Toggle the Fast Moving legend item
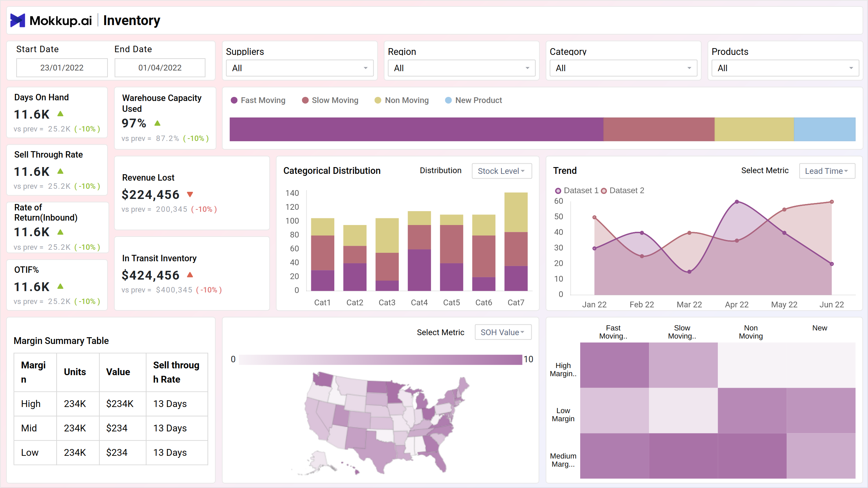The image size is (868, 488). (258, 100)
